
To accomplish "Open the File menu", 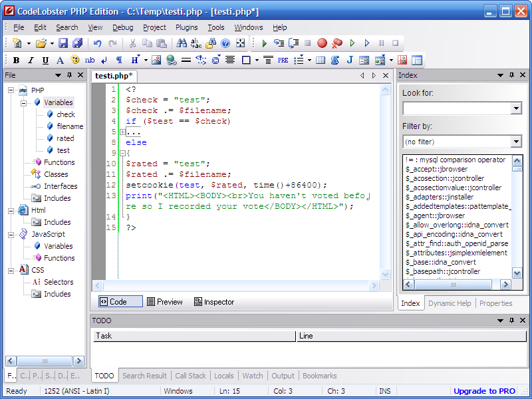I will coord(19,27).
